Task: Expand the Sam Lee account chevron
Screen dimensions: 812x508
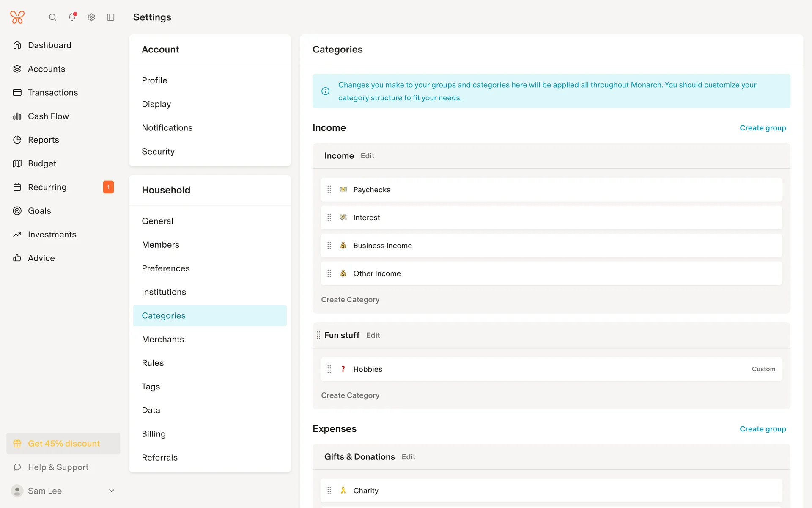Action: point(112,491)
